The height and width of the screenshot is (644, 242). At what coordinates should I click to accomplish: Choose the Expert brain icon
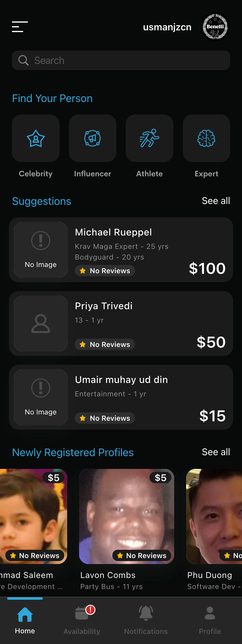206,138
